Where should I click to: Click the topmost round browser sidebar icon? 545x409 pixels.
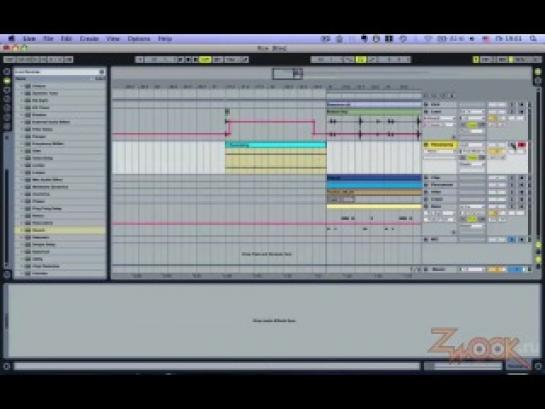pyautogui.click(x=7, y=72)
